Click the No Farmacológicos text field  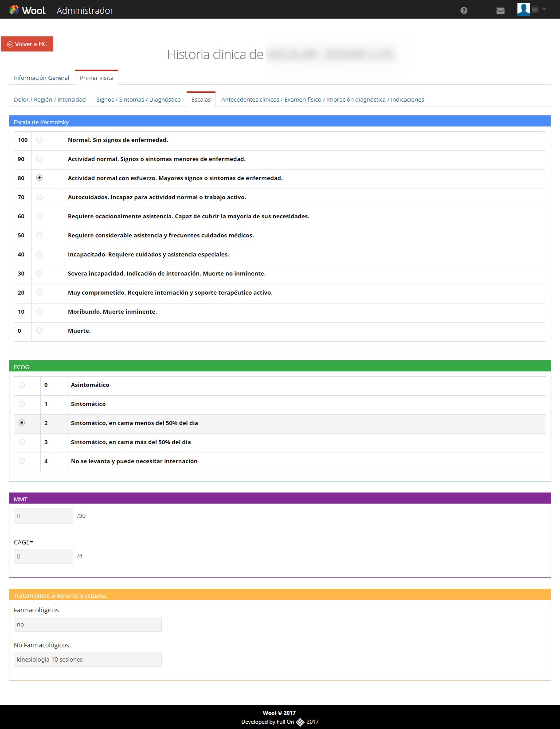click(x=88, y=659)
